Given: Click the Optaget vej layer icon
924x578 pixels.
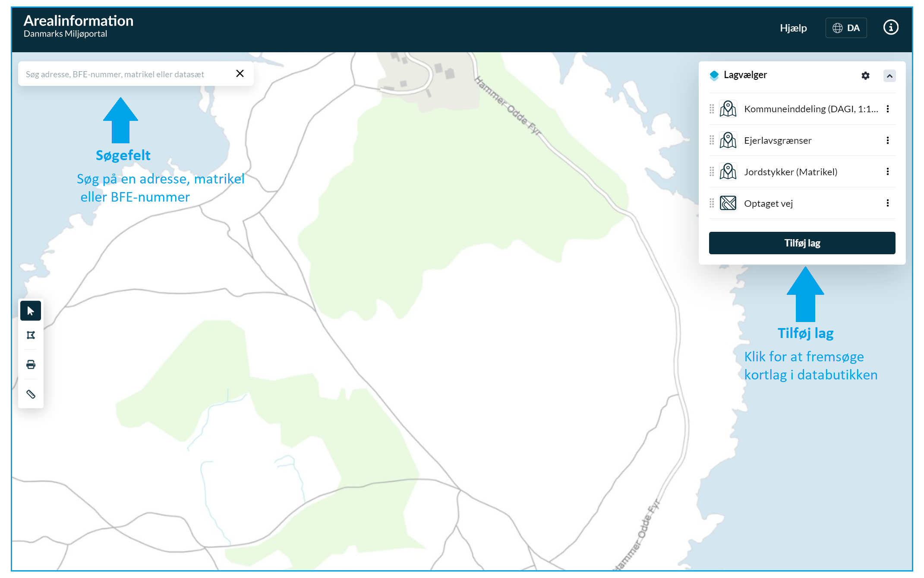Looking at the screenshot, I should pyautogui.click(x=728, y=203).
